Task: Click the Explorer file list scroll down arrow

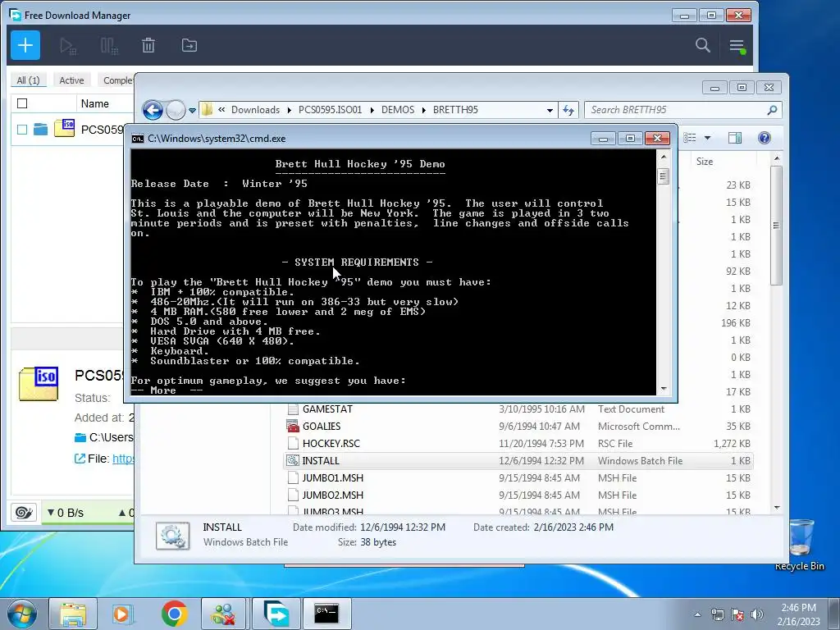Action: point(777,507)
